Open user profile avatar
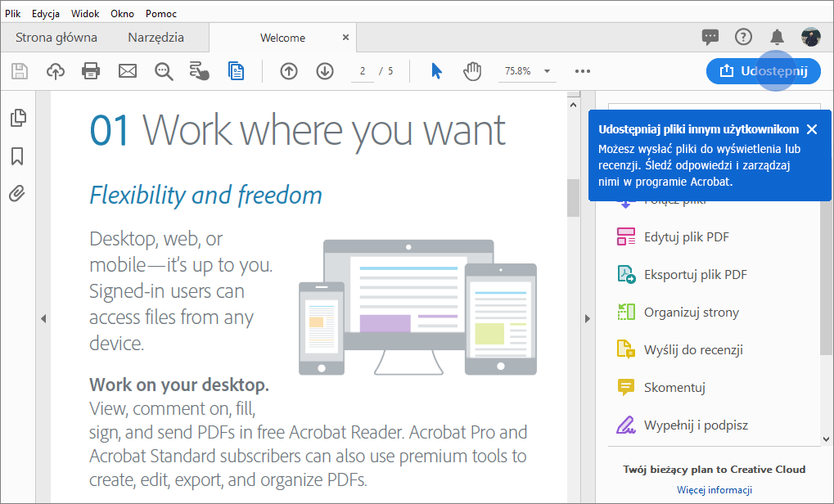 811,37
